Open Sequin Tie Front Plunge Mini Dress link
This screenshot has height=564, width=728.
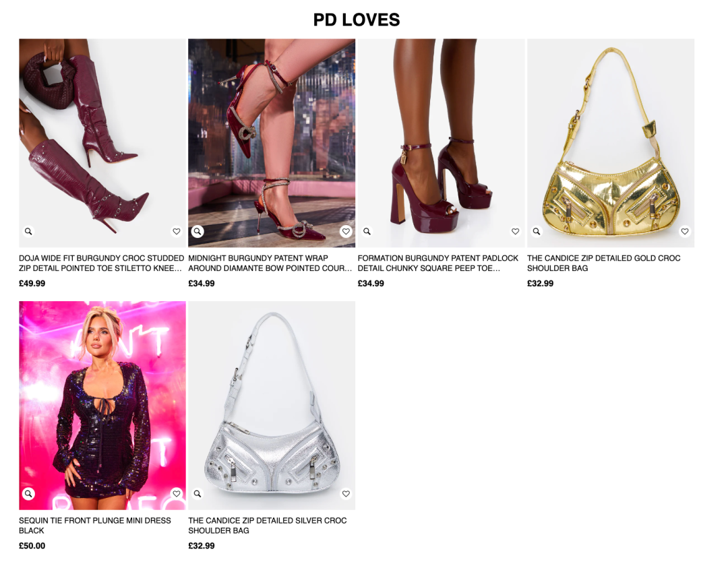[x=95, y=526]
